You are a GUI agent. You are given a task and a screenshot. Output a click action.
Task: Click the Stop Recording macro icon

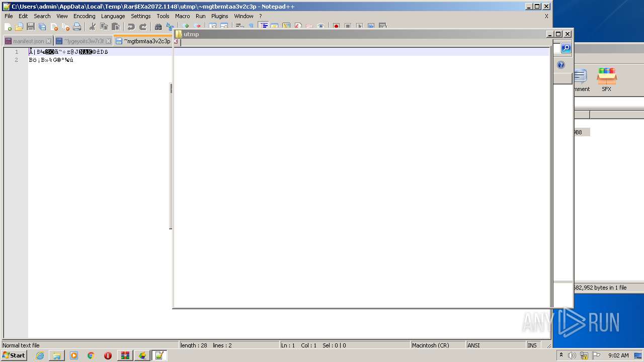tap(348, 26)
